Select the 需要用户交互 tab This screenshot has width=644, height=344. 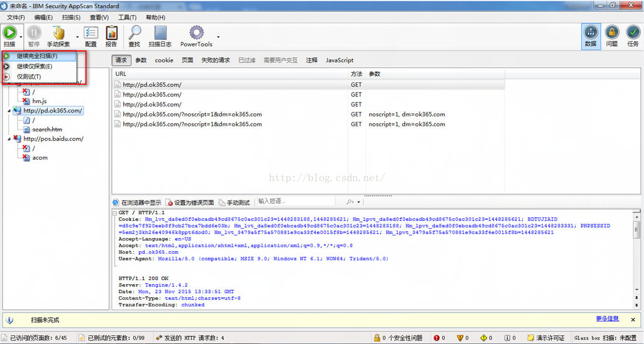pos(281,60)
